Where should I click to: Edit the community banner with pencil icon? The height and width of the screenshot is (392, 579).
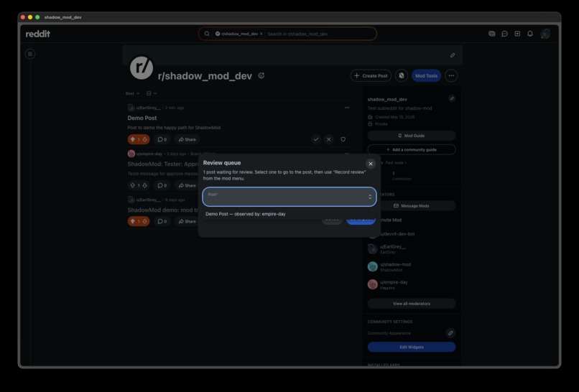coord(453,55)
